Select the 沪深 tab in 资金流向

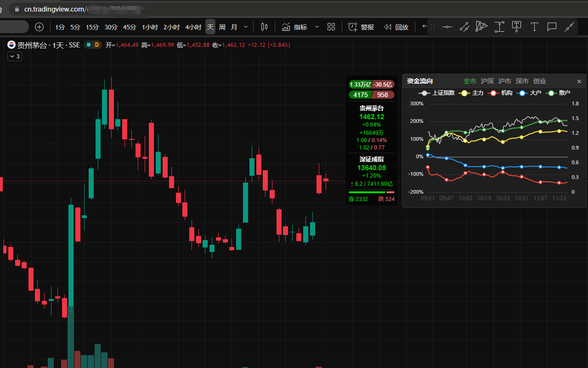tap(487, 81)
